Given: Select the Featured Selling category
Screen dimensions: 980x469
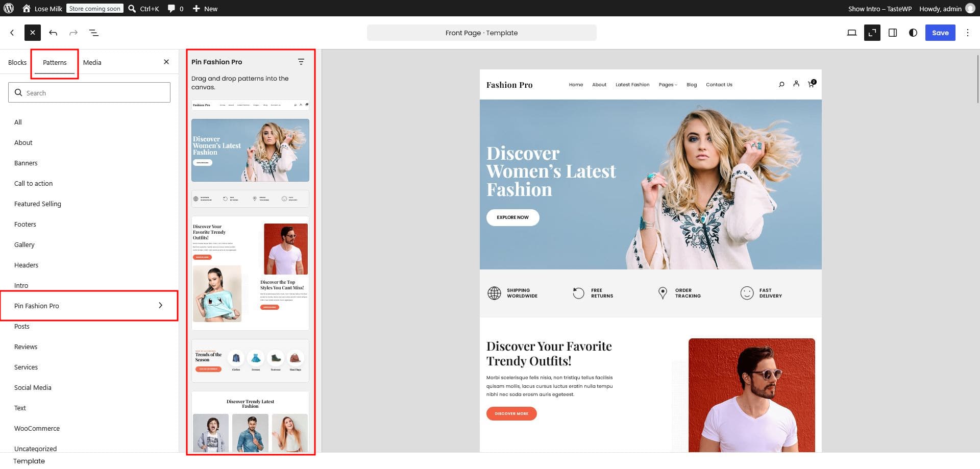Looking at the screenshot, I should coord(38,204).
